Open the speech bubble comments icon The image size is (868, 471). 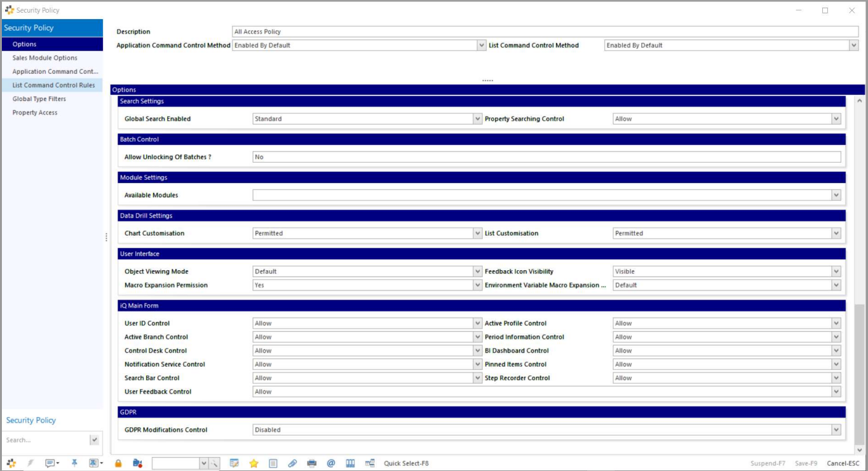pyautogui.click(x=51, y=463)
